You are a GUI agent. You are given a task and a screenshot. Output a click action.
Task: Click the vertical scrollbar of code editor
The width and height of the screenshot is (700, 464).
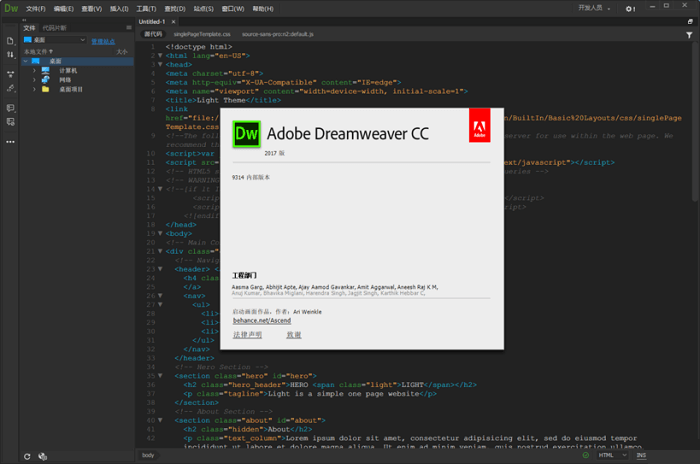coord(695,121)
